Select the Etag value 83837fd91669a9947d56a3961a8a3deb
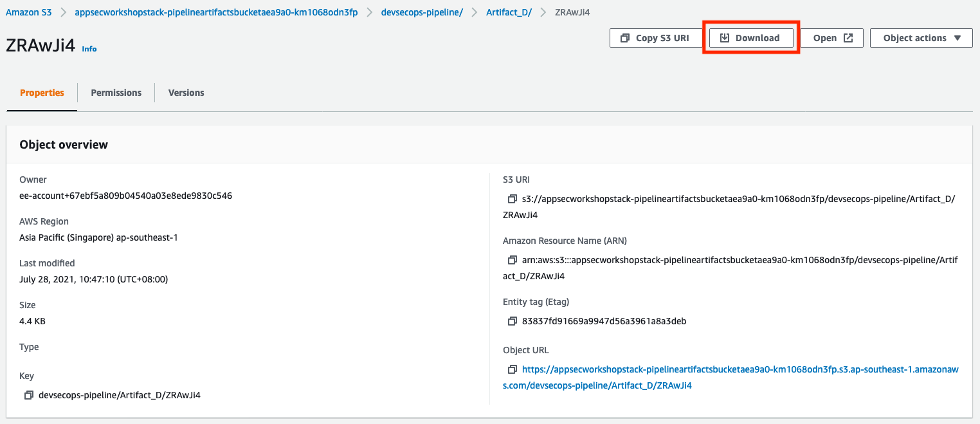 (604, 321)
